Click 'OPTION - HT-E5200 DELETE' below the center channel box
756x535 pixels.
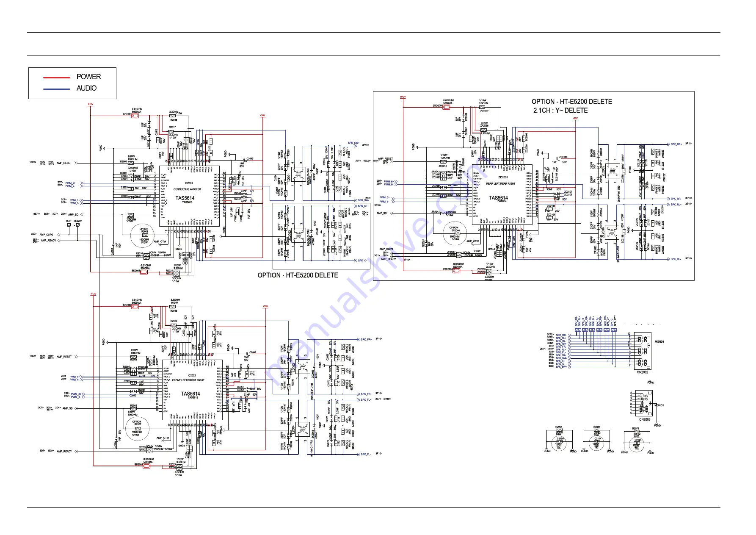pyautogui.click(x=298, y=275)
